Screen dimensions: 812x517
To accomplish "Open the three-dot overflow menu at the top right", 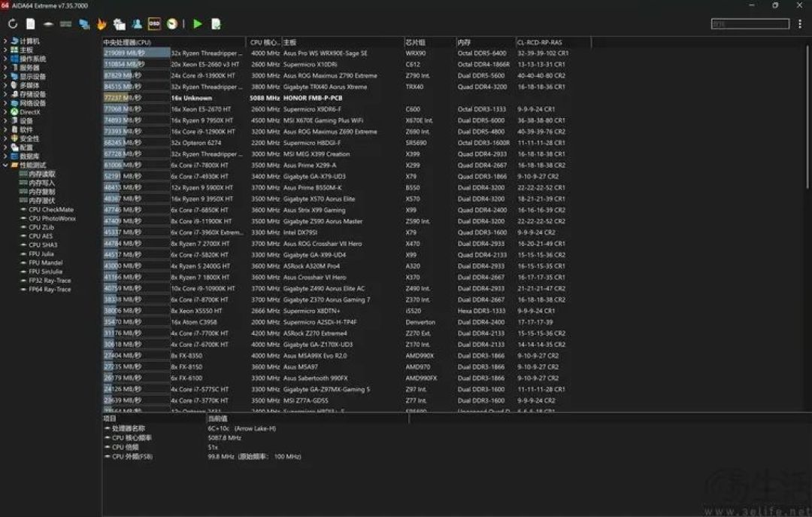I will pos(799,24).
